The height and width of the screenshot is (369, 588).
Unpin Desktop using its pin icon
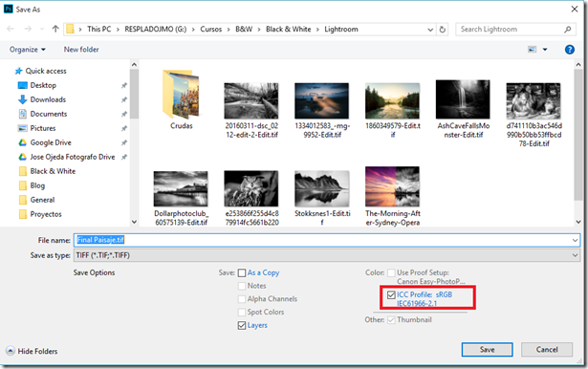[123, 85]
